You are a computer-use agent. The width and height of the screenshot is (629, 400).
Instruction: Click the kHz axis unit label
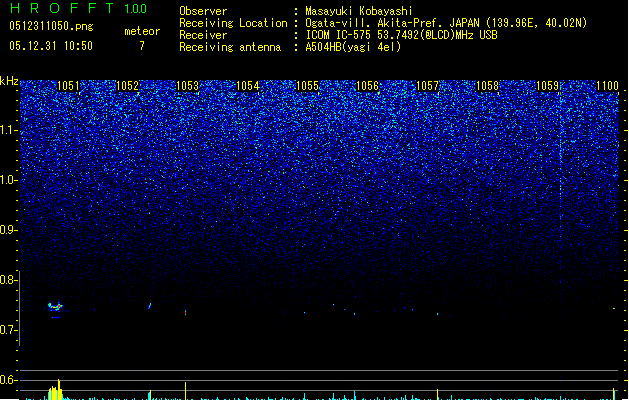[x=9, y=81]
